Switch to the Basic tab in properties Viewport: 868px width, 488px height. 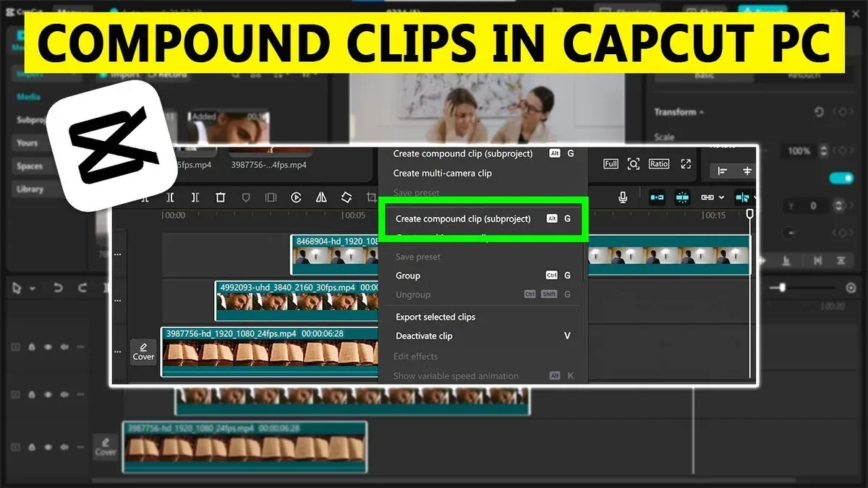(704, 75)
